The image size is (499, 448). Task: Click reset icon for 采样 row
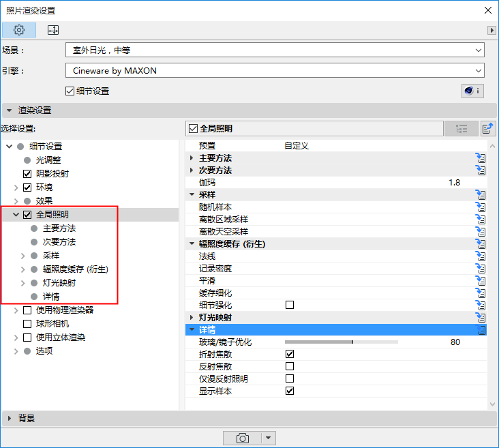tap(481, 194)
